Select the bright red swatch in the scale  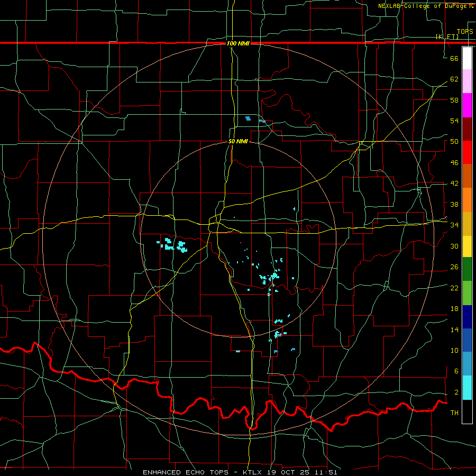[x=467, y=152]
